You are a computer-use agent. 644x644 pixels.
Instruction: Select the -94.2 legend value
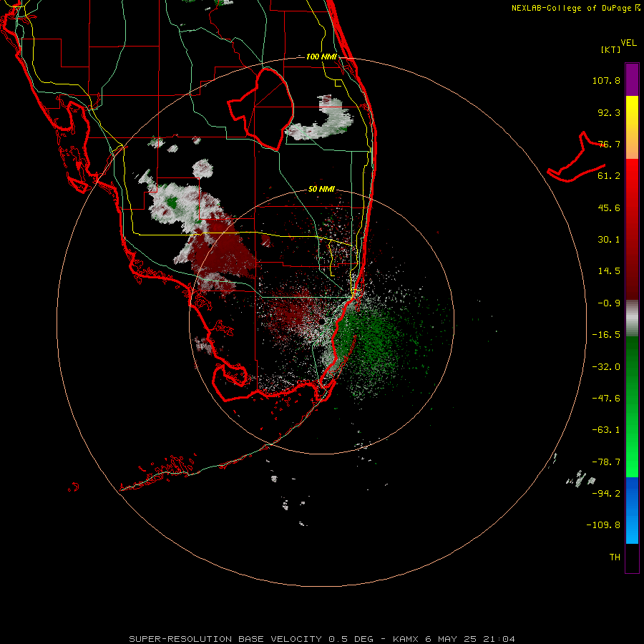[606, 494]
